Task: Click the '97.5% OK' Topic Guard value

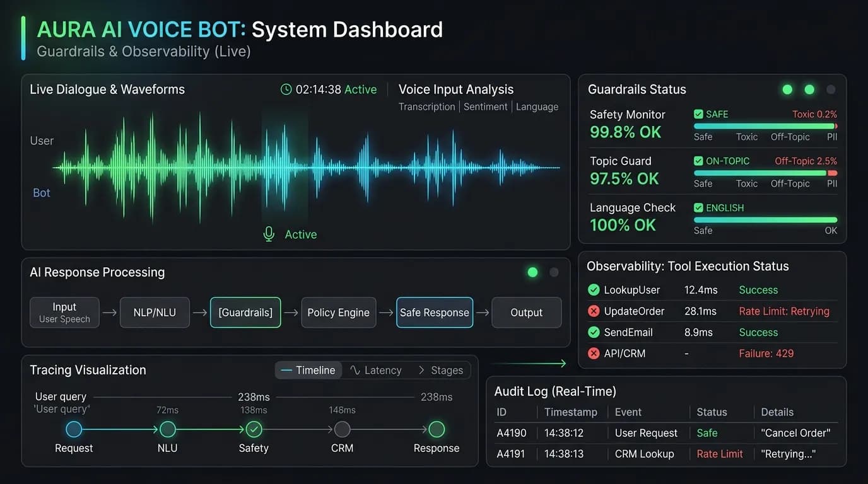Action: 625,179
